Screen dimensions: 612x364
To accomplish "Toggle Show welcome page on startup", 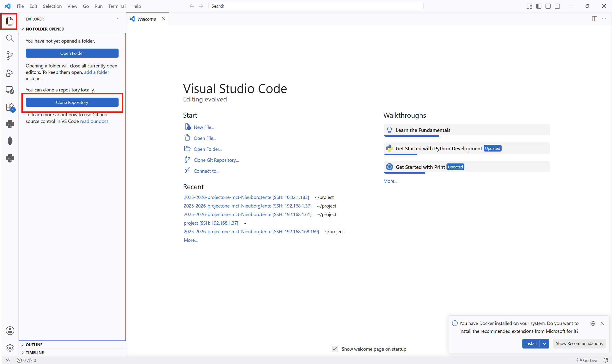I will 335,349.
